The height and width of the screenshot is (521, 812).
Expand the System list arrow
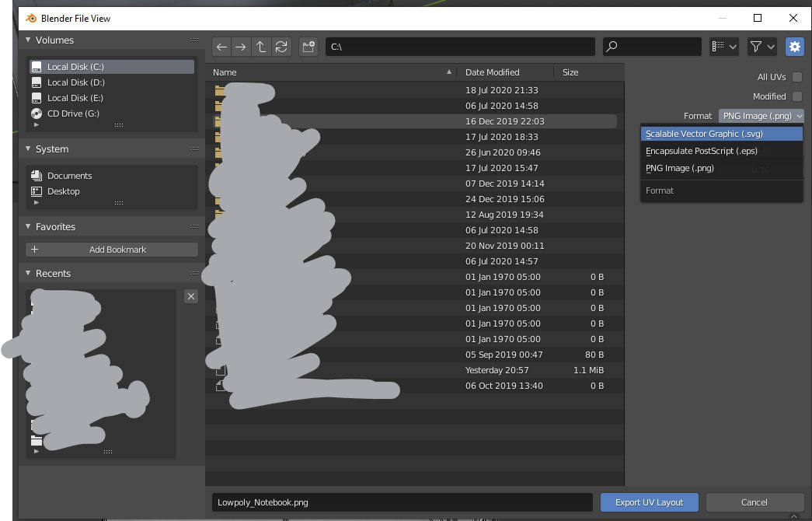click(37, 203)
